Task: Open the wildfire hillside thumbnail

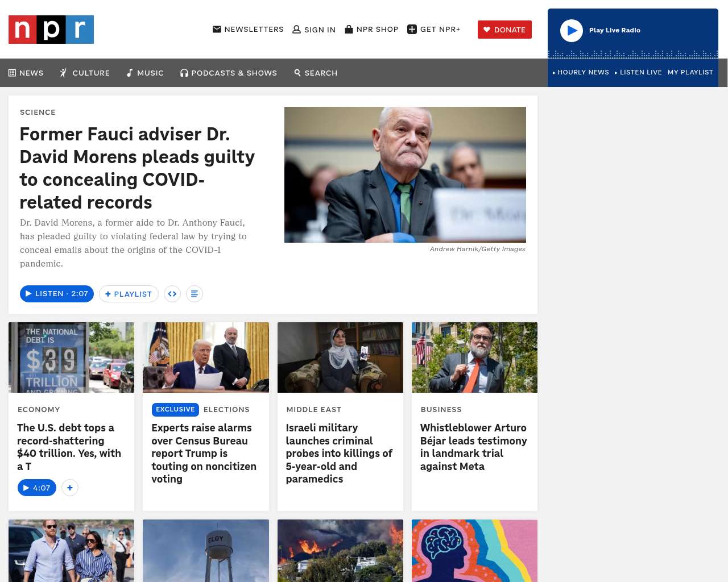Action: coord(340,551)
